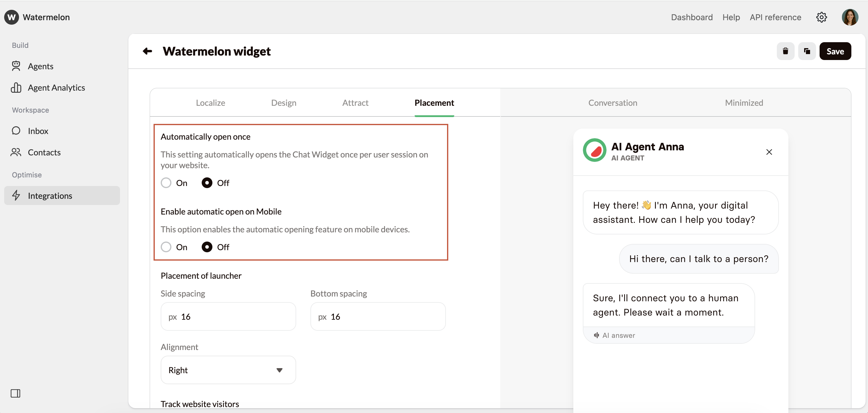Switch to the Minimized preview tab
The image size is (868, 413).
click(744, 103)
